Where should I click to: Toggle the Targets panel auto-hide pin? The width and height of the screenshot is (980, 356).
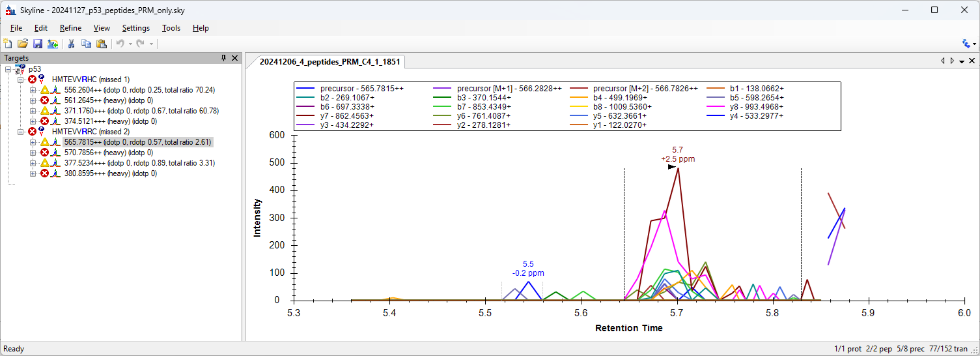[x=223, y=58]
